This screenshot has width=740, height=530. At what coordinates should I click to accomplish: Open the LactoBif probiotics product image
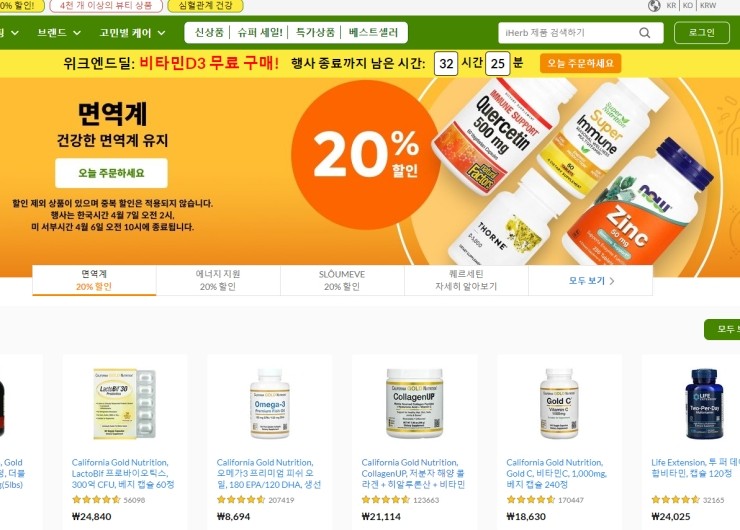click(125, 404)
